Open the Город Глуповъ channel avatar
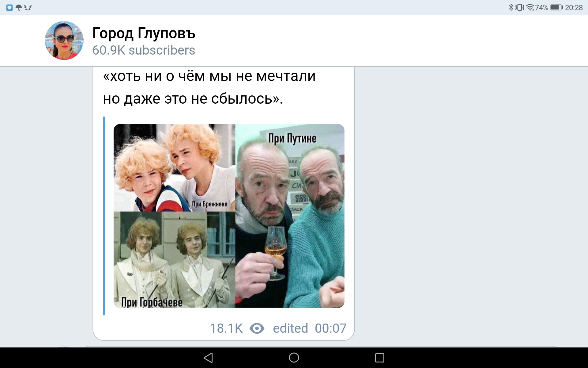The width and height of the screenshot is (588, 368). [64, 40]
